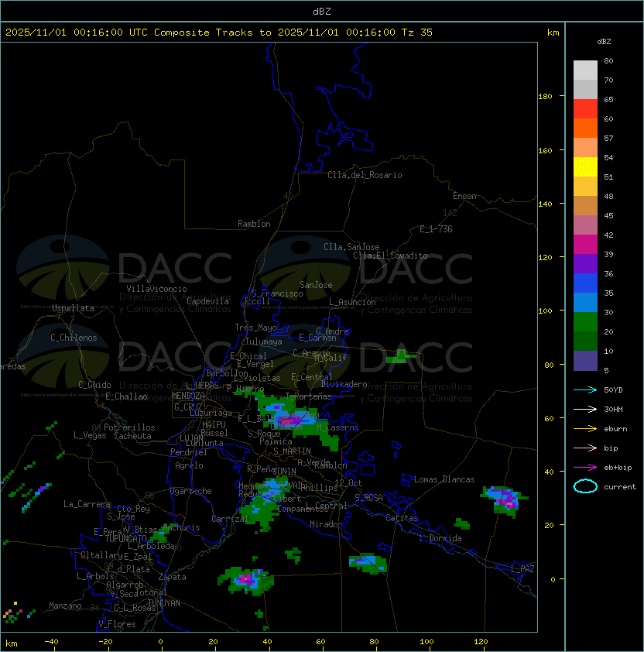Image resolution: width=644 pixels, height=652 pixels.
Task: Click the 'MENDOZA' city label
Action: (x=188, y=395)
